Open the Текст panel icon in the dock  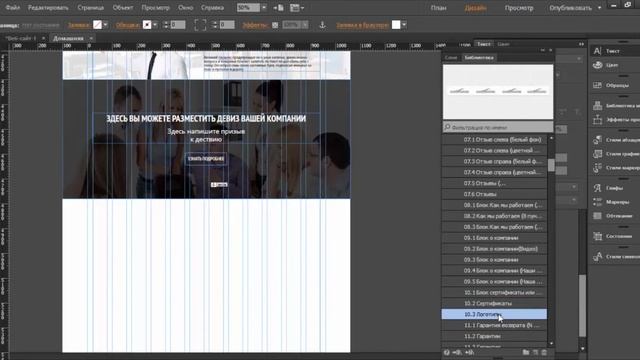[x=598, y=51]
